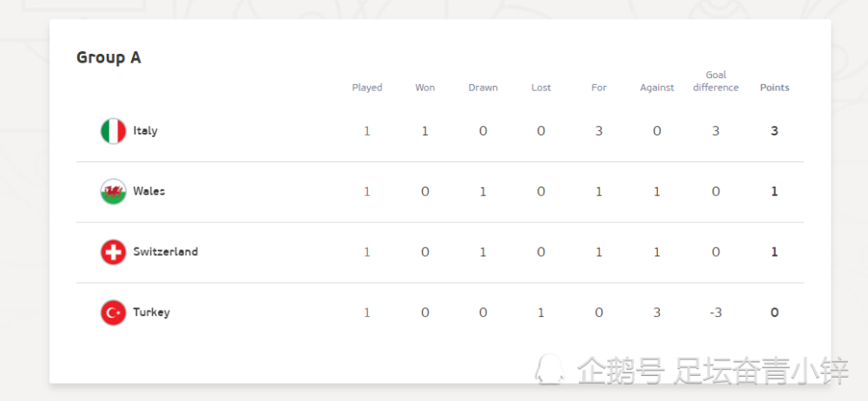Click the Lost column header
The height and width of the screenshot is (401, 868).
[x=541, y=88]
